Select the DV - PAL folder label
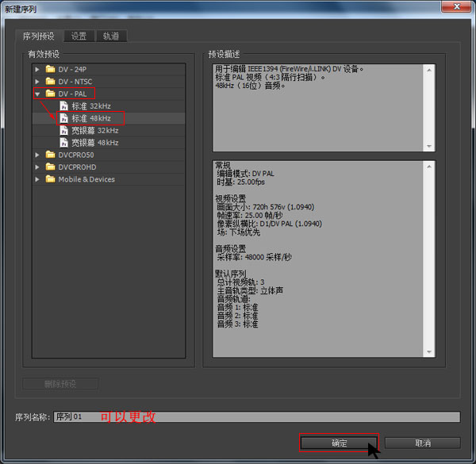 [x=72, y=94]
